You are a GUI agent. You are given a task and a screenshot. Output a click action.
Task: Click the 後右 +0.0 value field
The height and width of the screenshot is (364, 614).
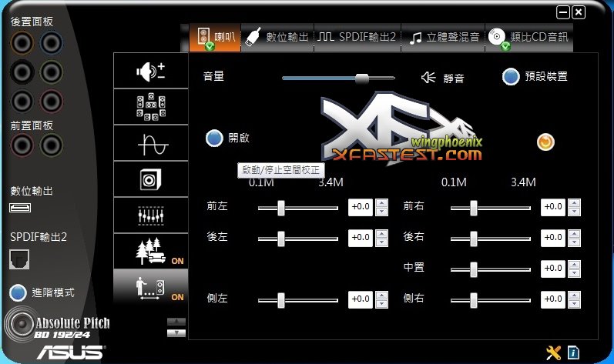(x=553, y=238)
